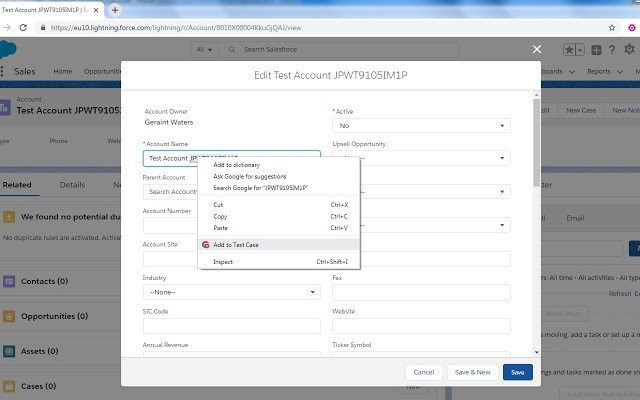Click the Save button
Image resolution: width=640 pixels, height=400 pixels.
[x=518, y=372]
